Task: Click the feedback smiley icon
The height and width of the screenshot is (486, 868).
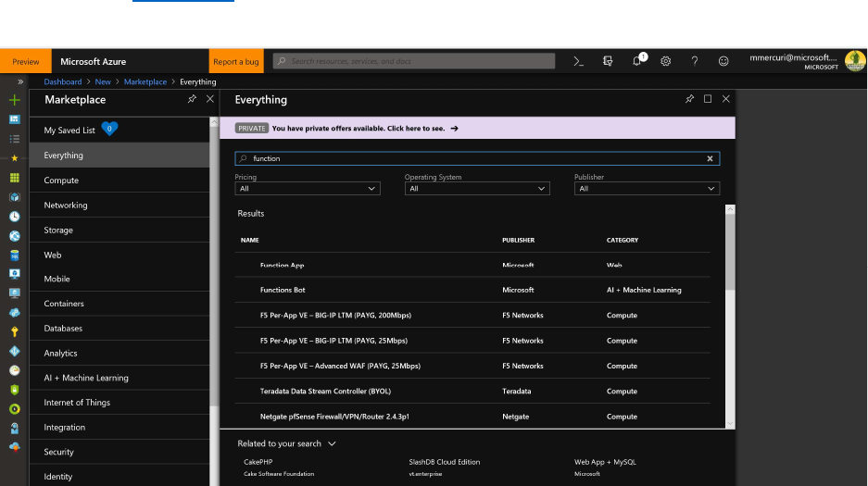Action: [723, 61]
